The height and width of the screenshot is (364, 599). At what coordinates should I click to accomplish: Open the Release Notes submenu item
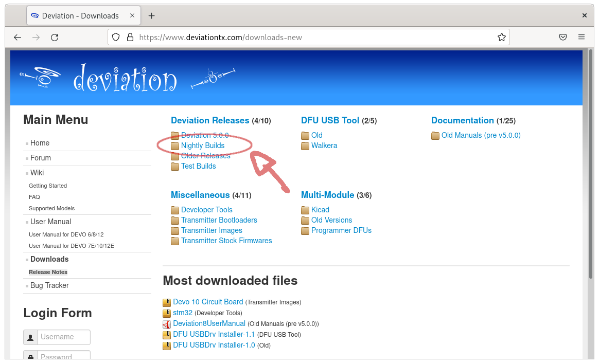[x=48, y=272]
